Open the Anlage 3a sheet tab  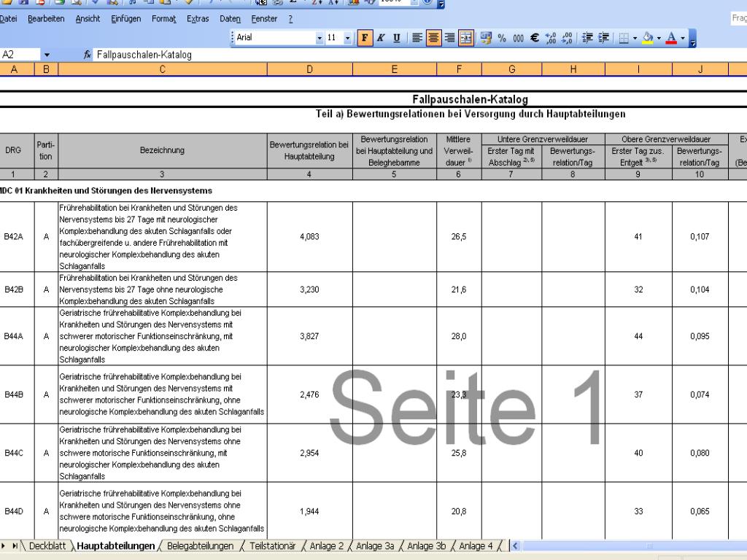[x=375, y=545]
